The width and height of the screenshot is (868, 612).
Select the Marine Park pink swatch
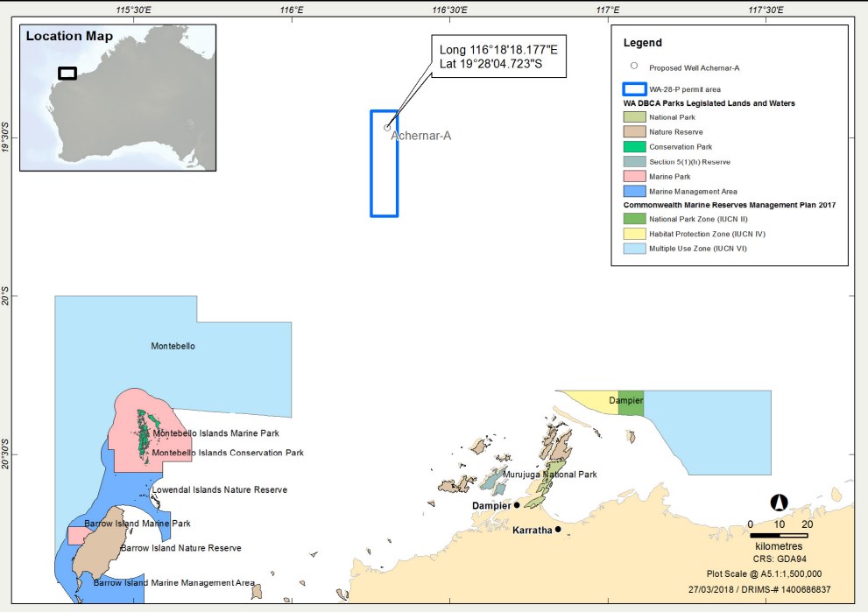pos(634,177)
